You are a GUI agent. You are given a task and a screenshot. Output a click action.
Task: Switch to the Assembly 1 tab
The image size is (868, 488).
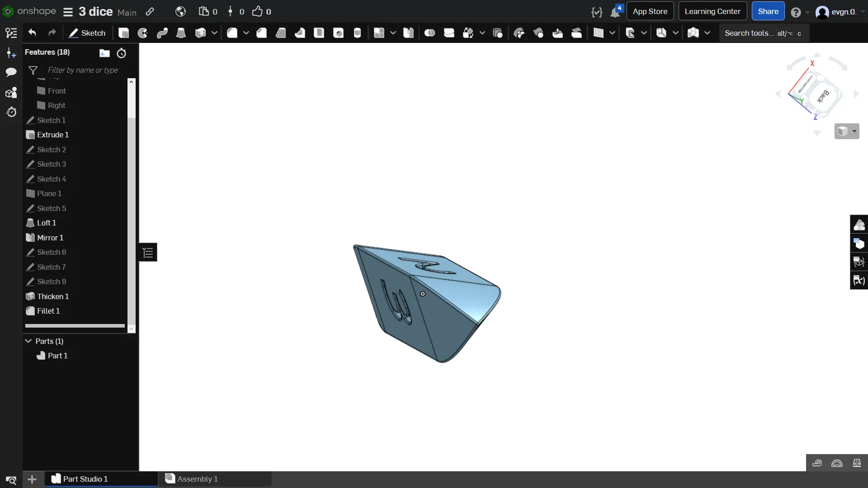197,479
